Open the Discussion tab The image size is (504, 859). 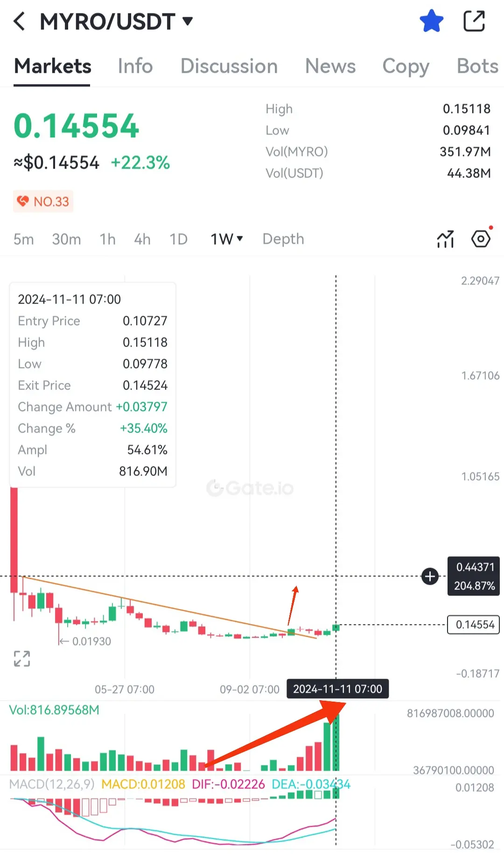[229, 66]
